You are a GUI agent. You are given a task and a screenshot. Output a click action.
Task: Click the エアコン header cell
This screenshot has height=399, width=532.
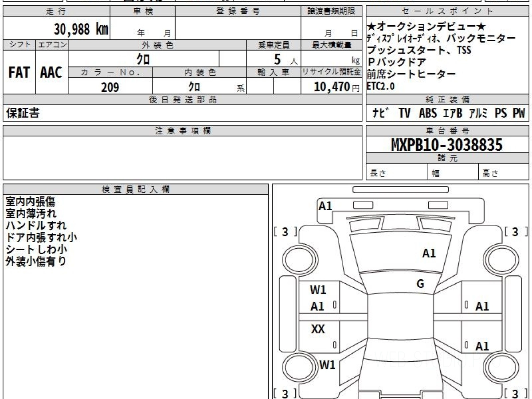[x=52, y=45]
